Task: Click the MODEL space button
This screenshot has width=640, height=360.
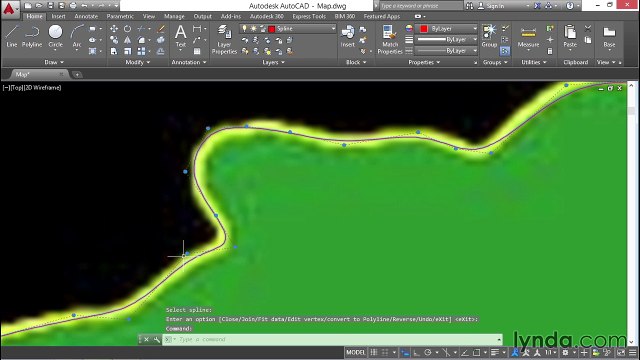Action: (x=356, y=352)
